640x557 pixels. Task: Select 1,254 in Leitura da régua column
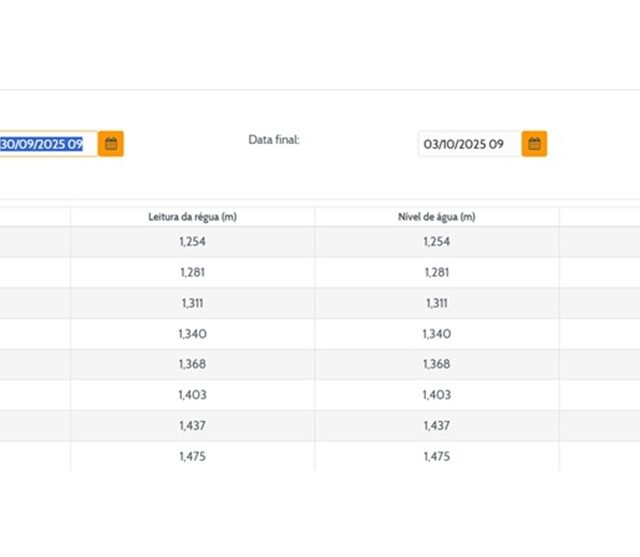192,242
